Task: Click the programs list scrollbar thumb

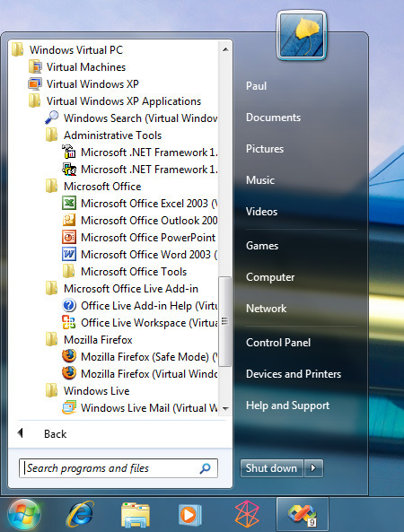Action: (225, 321)
